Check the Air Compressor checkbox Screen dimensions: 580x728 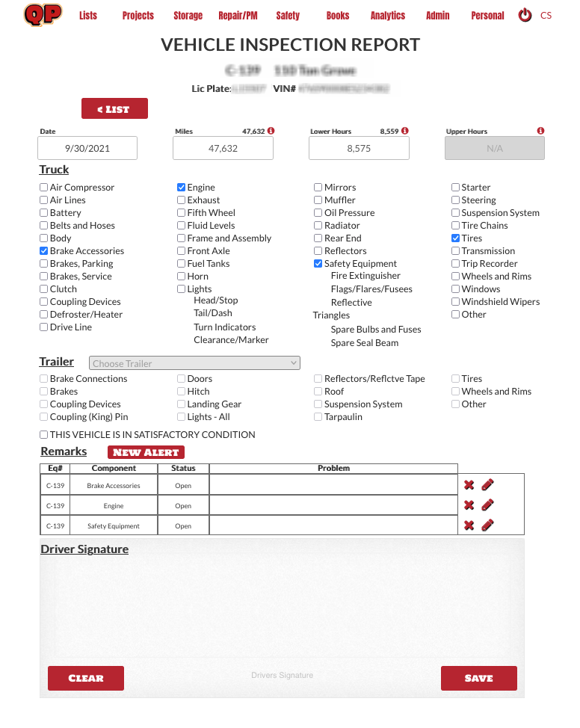click(44, 188)
